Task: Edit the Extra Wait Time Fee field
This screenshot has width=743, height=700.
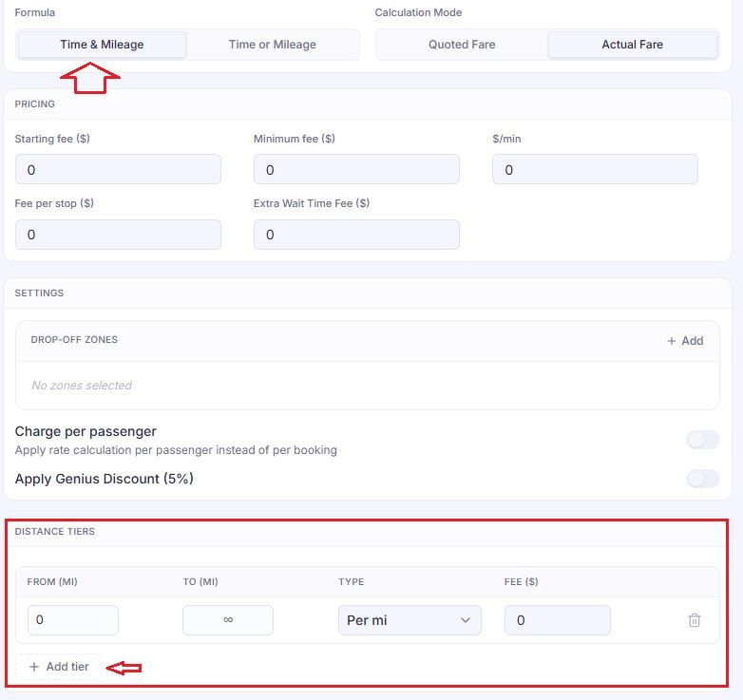Action: click(356, 235)
